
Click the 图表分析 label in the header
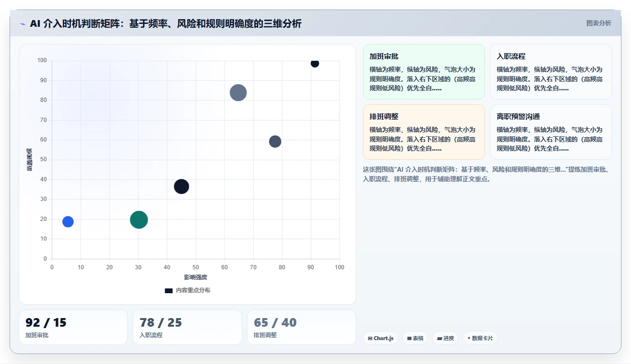[x=598, y=23]
